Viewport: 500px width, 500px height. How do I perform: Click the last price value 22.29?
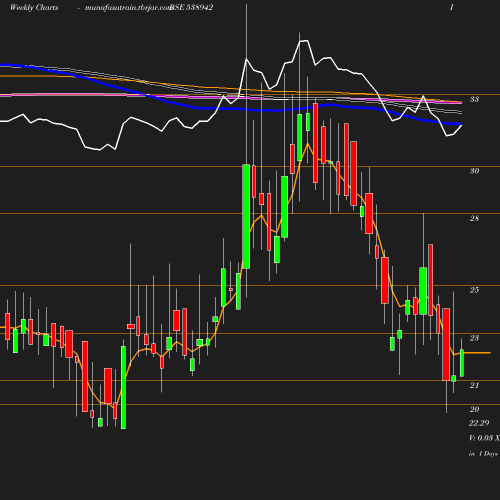click(x=479, y=423)
